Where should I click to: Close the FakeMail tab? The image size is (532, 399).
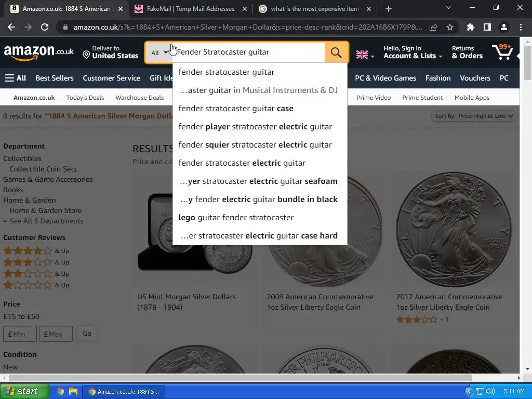coord(245,9)
